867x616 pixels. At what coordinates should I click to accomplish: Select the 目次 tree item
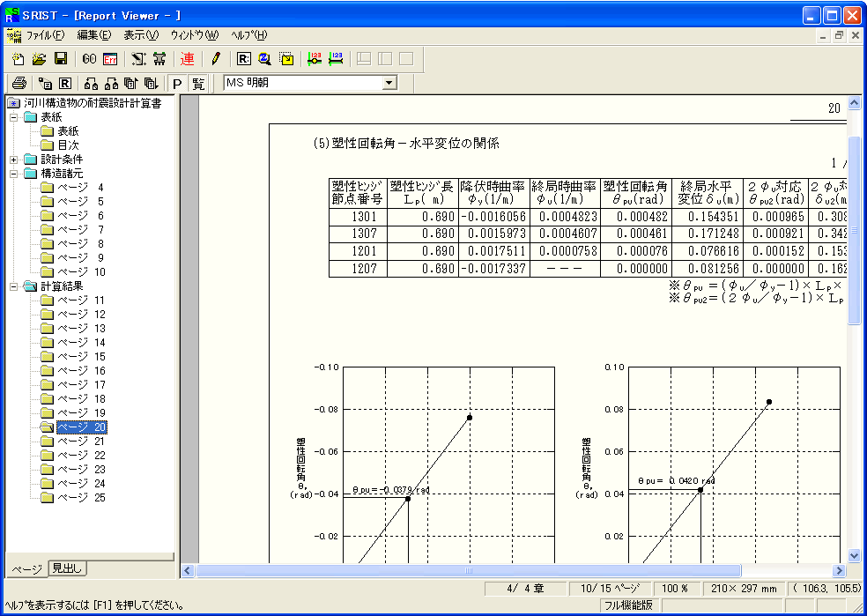68,145
